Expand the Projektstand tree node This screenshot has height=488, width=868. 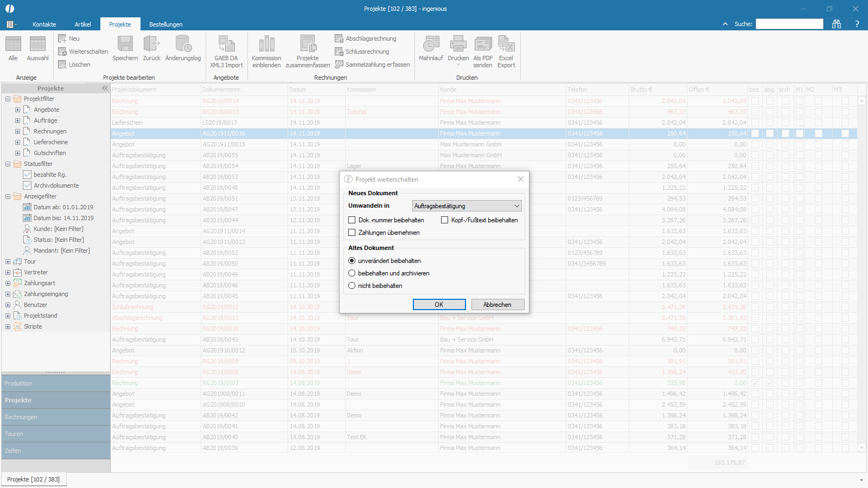pos(8,316)
